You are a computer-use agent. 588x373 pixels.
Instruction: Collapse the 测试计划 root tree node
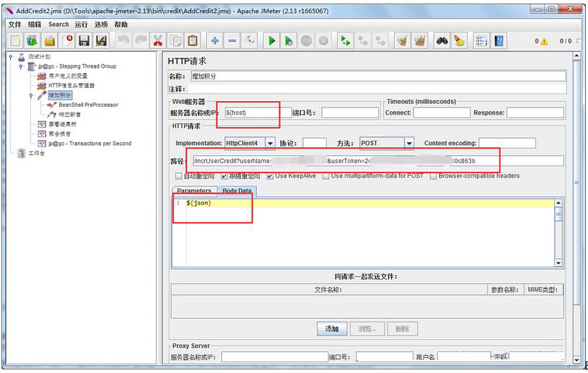pyautogui.click(x=11, y=56)
